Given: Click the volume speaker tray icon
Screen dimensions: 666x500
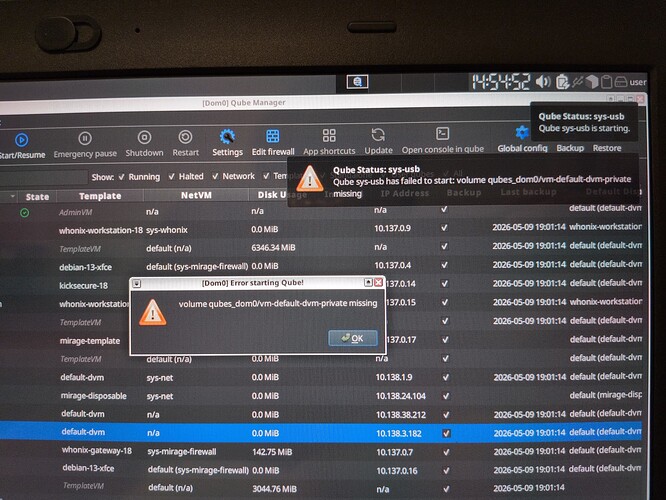Looking at the screenshot, I should (543, 82).
